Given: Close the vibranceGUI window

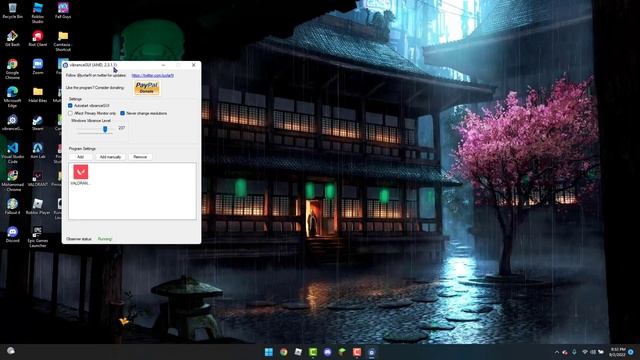Looking at the screenshot, I should pos(193,65).
